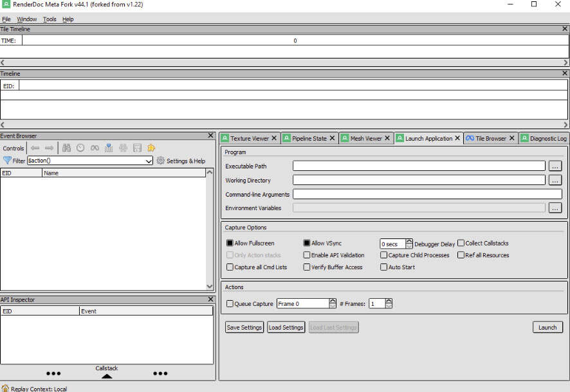
Task: Click the Executable Path input field
Action: [x=419, y=166]
